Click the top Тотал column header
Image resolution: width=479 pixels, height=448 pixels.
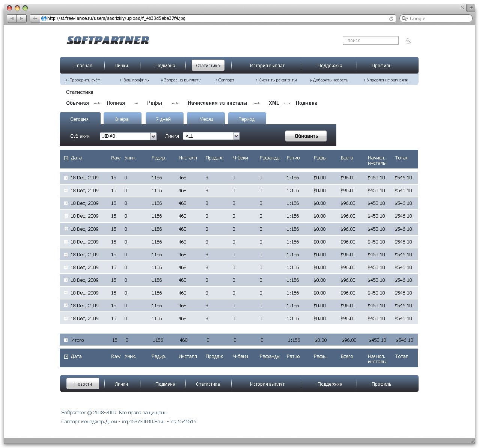[402, 158]
